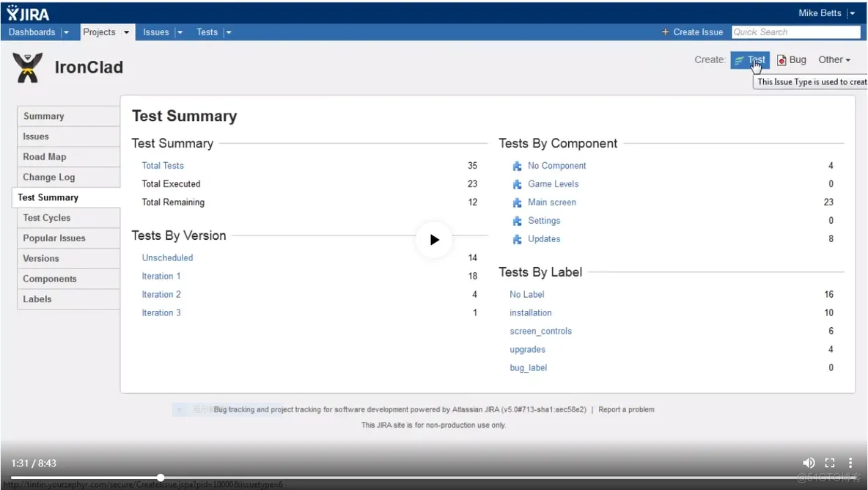This screenshot has width=868, height=490.
Task: Focus the Quick Search field
Action: tap(796, 32)
